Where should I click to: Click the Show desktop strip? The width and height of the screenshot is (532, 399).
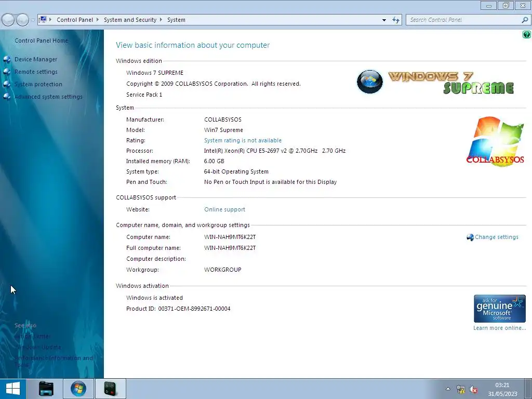coord(529,389)
